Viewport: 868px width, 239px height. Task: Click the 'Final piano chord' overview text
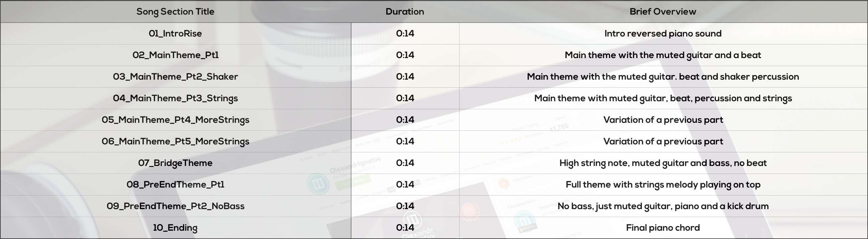pyautogui.click(x=663, y=228)
